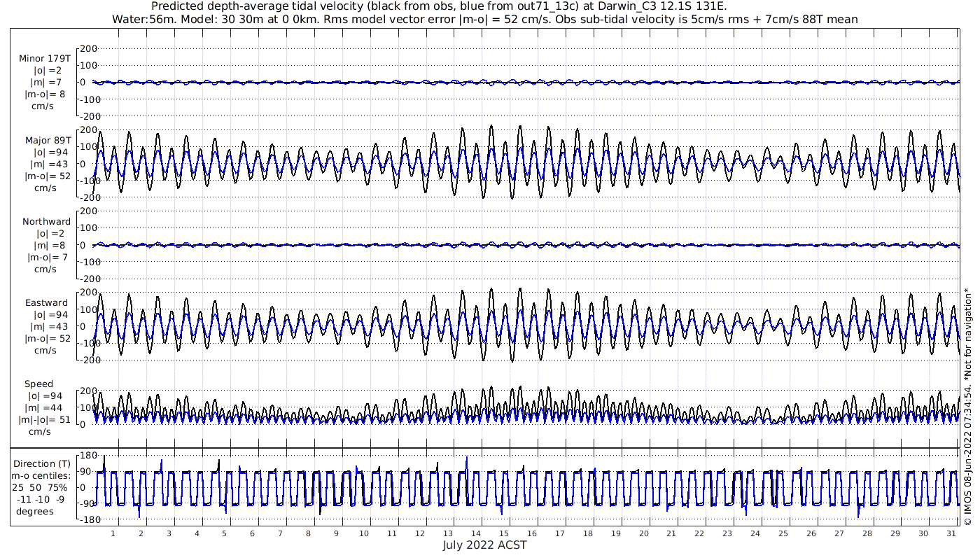Click the day "25" label on the x-axis
The height and width of the screenshot is (560, 980).
(x=783, y=533)
